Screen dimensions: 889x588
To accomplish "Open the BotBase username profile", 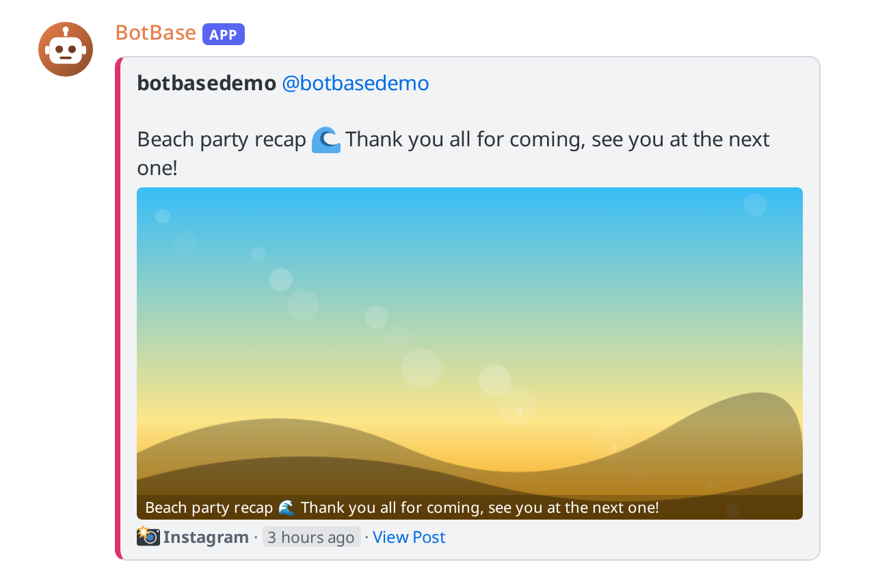I will coord(156,33).
